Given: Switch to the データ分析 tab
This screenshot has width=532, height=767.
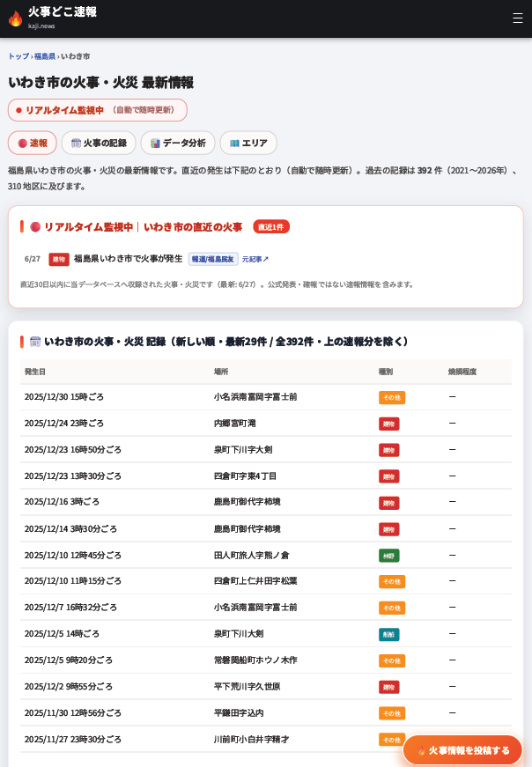Looking at the screenshot, I should tap(178, 143).
